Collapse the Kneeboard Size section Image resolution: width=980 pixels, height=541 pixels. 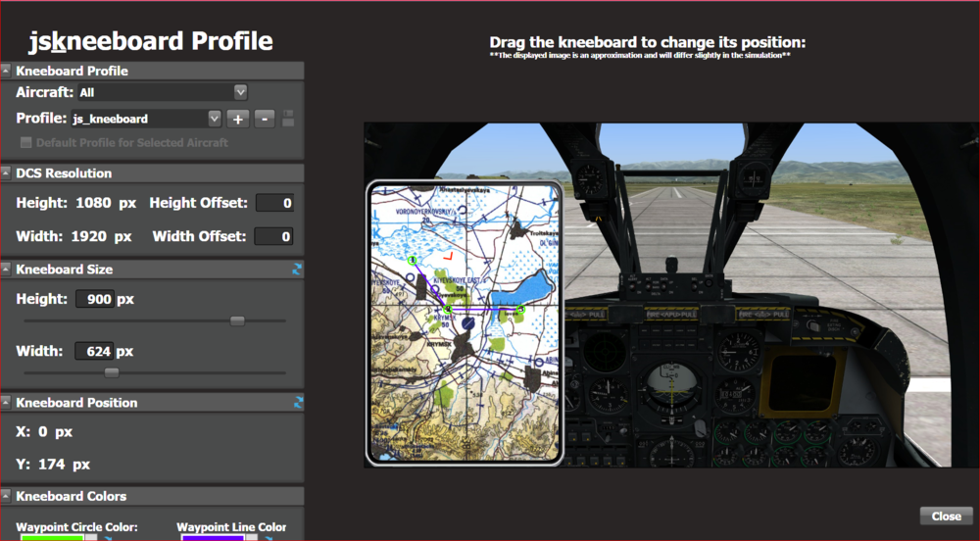click(6, 270)
